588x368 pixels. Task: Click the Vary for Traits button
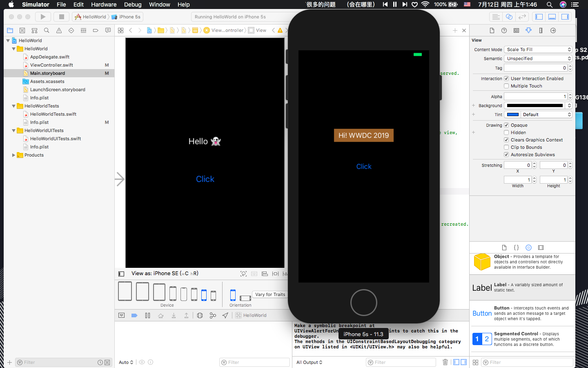click(x=270, y=294)
